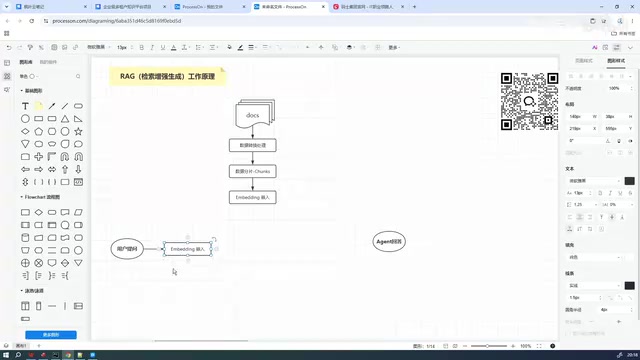Toggle italic in right text style panel
The height and width of the screenshot is (360, 640).
610,193
